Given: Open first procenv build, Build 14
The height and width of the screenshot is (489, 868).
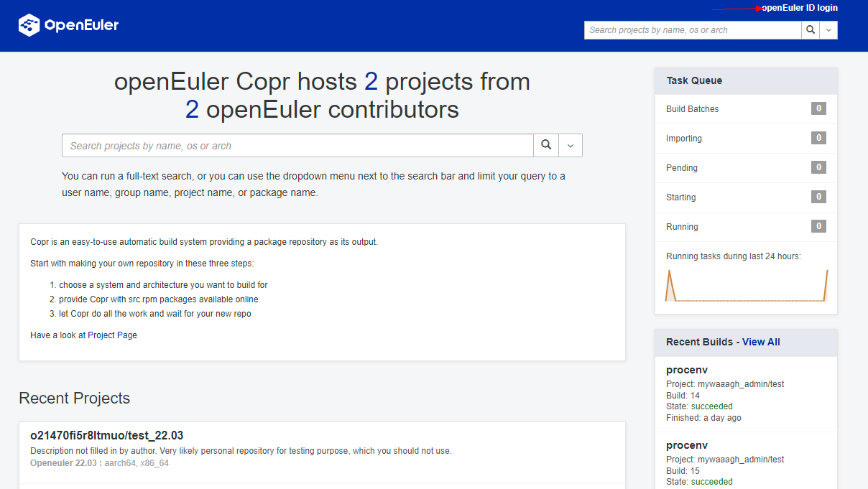Looking at the screenshot, I should [687, 371].
